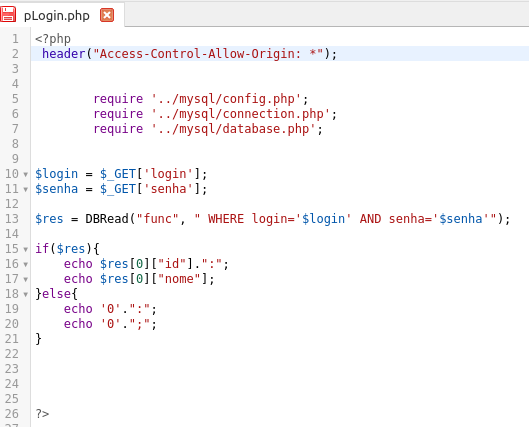Toggle the fold marker on line 16

coord(26,264)
